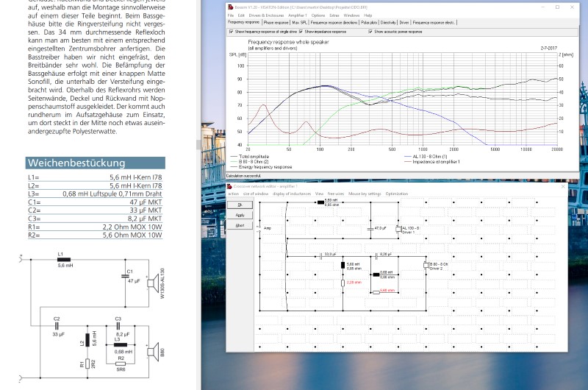Click the Apply button
The image size is (588, 390).
pyautogui.click(x=240, y=215)
